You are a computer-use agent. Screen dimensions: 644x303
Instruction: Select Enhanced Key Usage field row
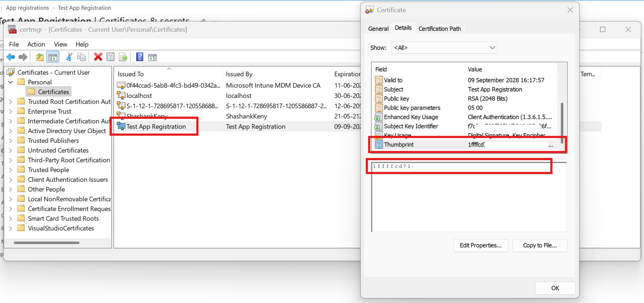tap(465, 117)
